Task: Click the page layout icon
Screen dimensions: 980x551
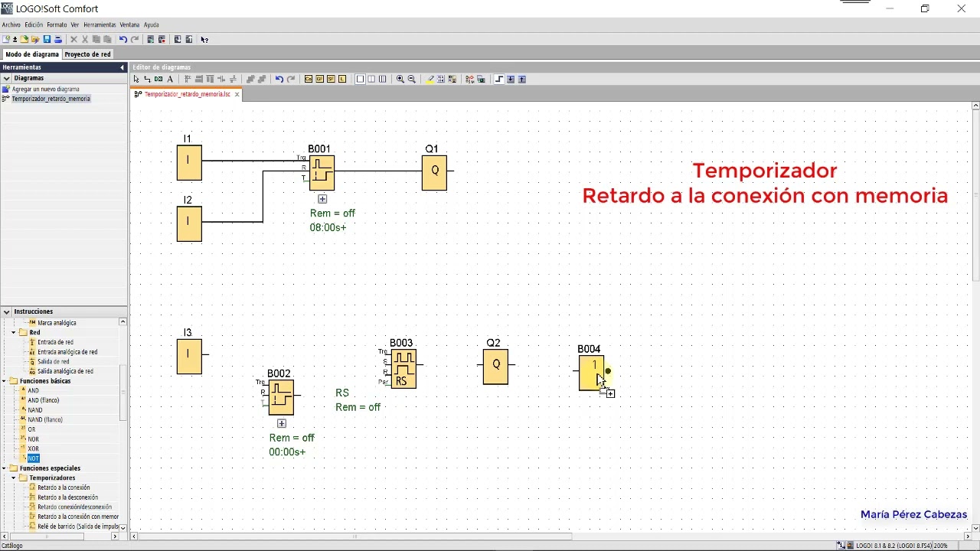Action: (x=440, y=79)
